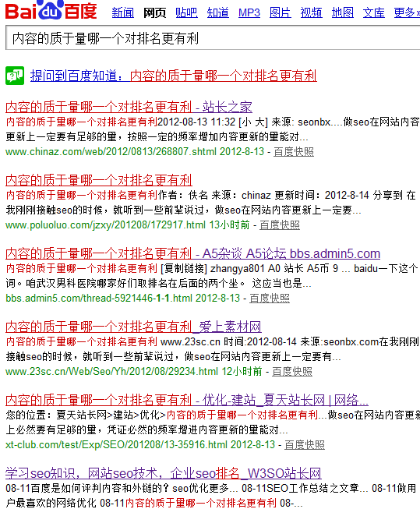Image resolution: width=420 pixels, height=509 pixels.
Task: Expand the 更多 more link
Action: point(407,12)
